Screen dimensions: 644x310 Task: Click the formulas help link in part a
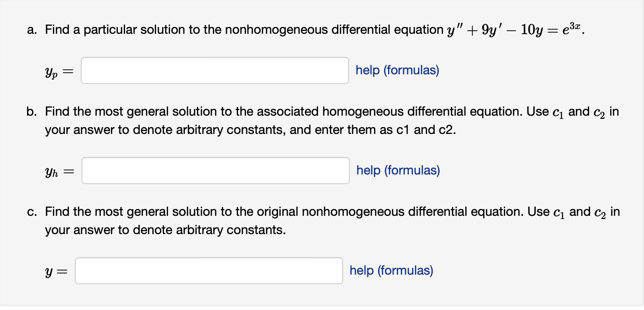[397, 70]
